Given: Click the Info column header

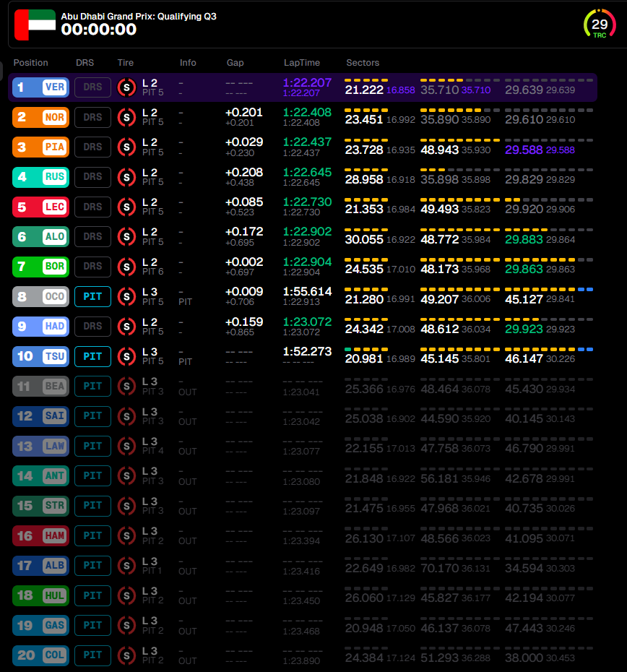Looking at the screenshot, I should point(188,63).
